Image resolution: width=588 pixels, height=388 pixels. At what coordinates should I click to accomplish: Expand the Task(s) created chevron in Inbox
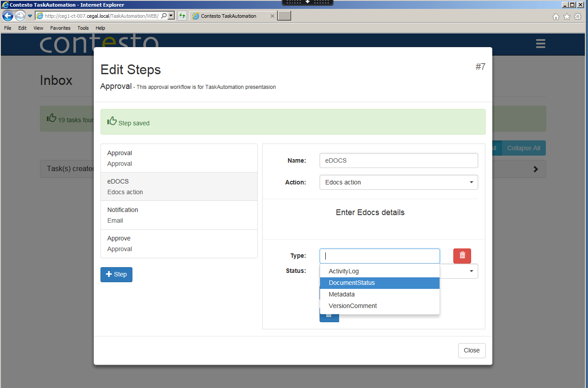536,169
